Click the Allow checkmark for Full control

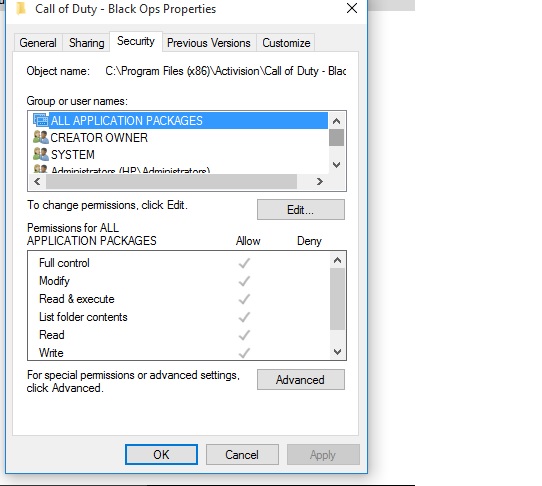click(244, 263)
